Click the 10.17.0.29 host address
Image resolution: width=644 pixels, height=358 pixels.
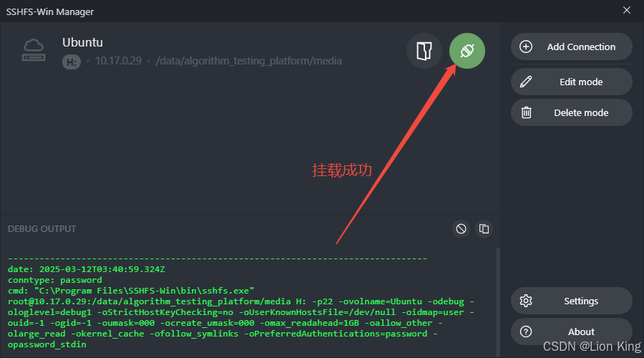coord(118,61)
